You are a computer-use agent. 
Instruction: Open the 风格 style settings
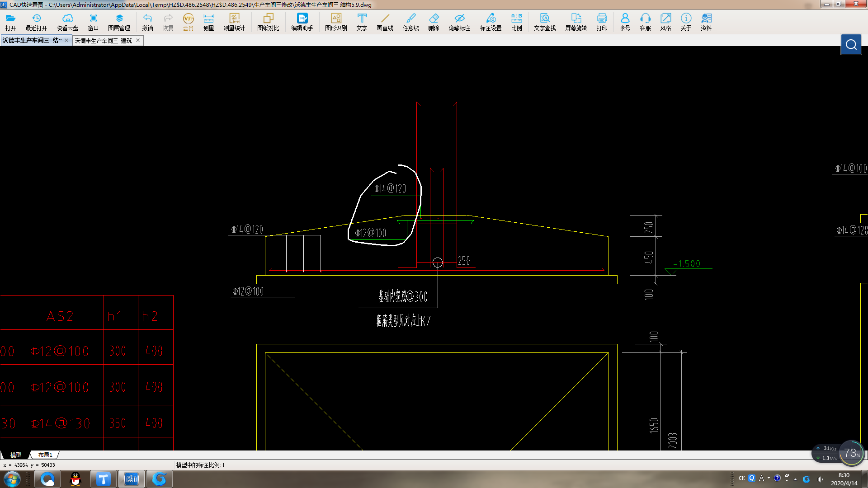(x=665, y=22)
